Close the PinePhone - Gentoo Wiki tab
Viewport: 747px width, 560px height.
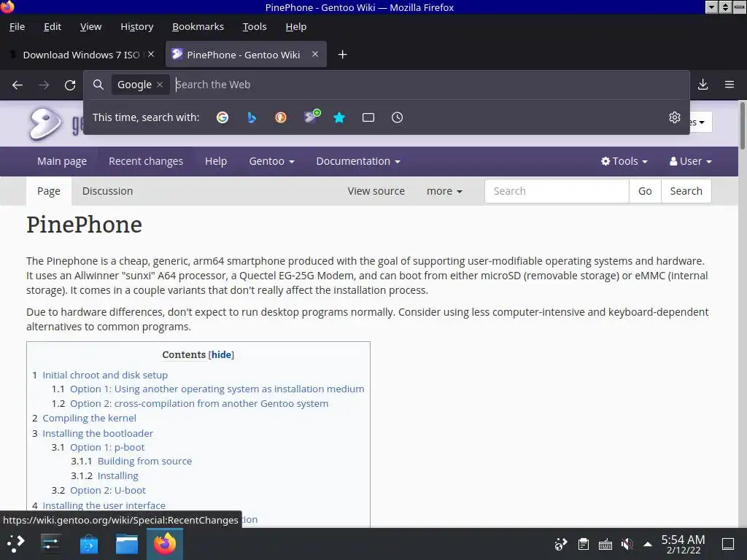(x=315, y=54)
